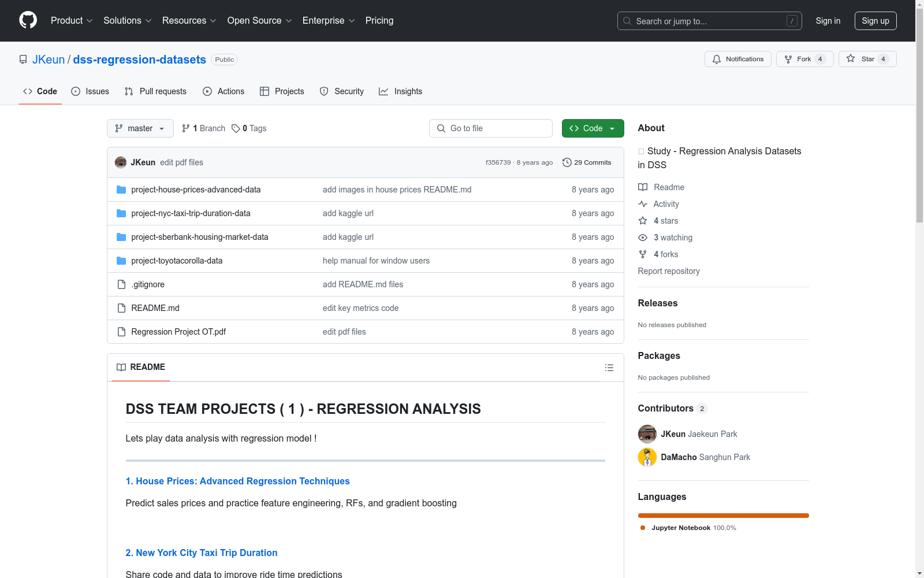Switch to the Actions tab

coord(223,91)
